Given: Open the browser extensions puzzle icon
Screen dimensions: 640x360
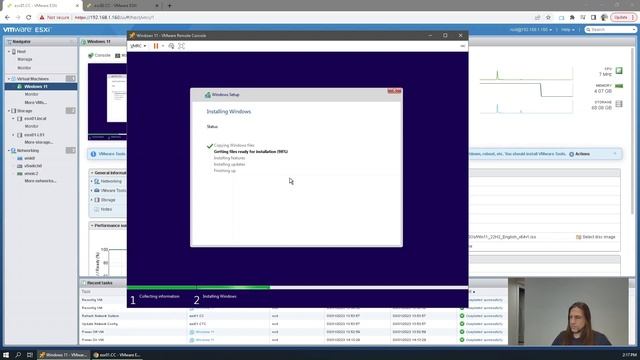Looking at the screenshot, I should click(572, 18).
